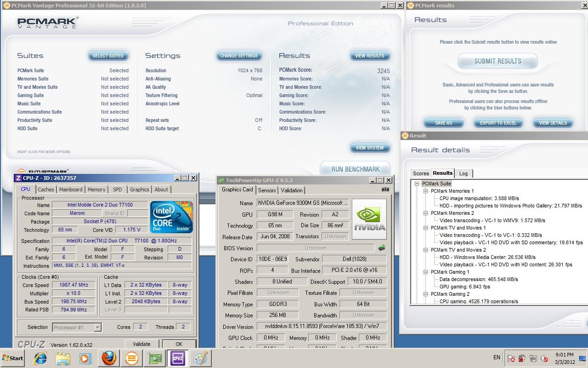Click View Results in PCMark Vantage

click(370, 56)
